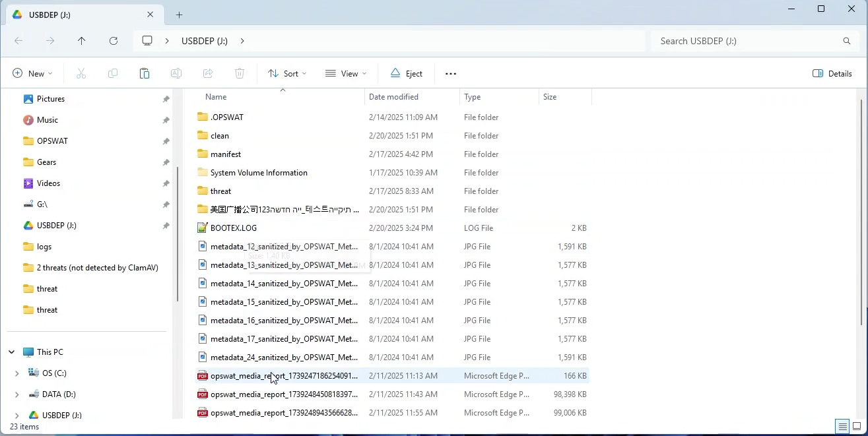Click the navigation pane scrollbar
The width and height of the screenshot is (868, 436).
click(x=177, y=233)
